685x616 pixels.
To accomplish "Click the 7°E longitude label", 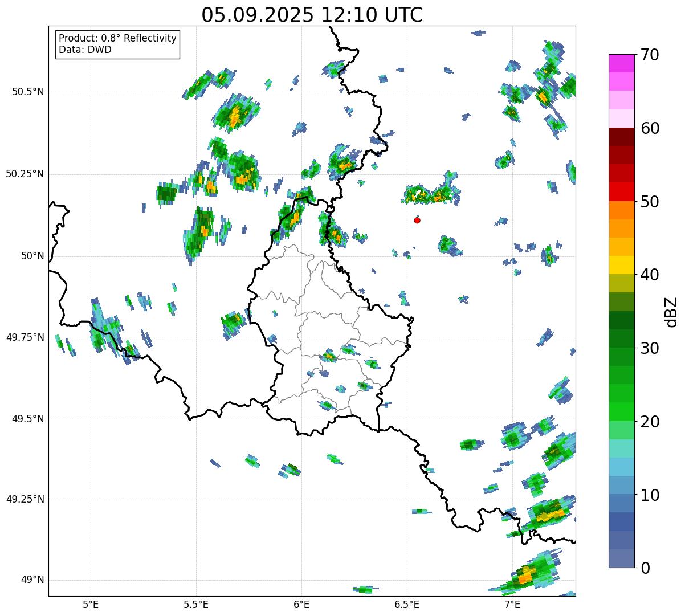I will pyautogui.click(x=512, y=604).
